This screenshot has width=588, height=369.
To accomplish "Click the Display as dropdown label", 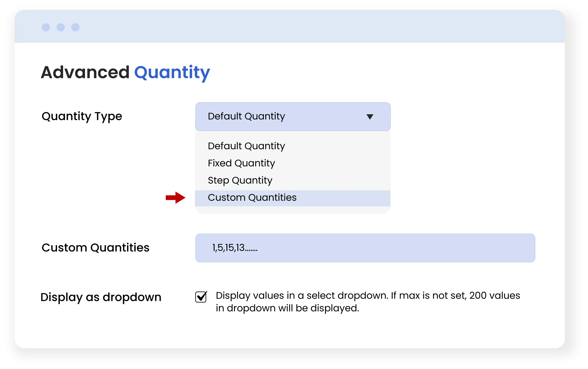I will [x=101, y=297].
